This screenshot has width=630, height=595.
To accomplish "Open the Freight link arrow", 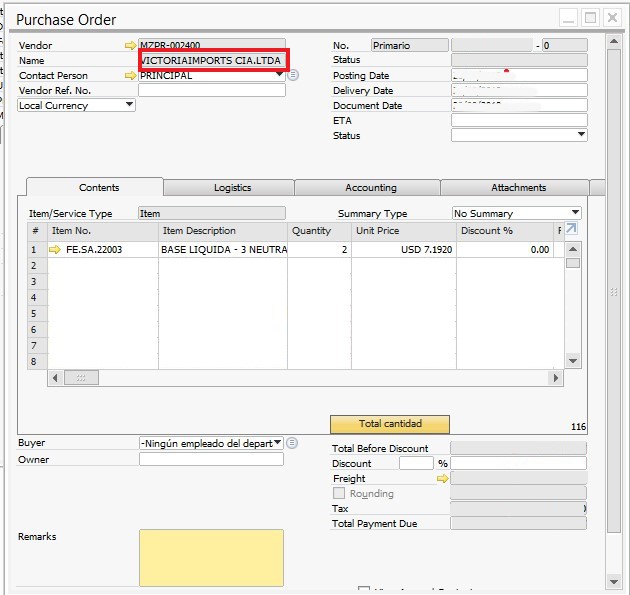I will coord(442,479).
